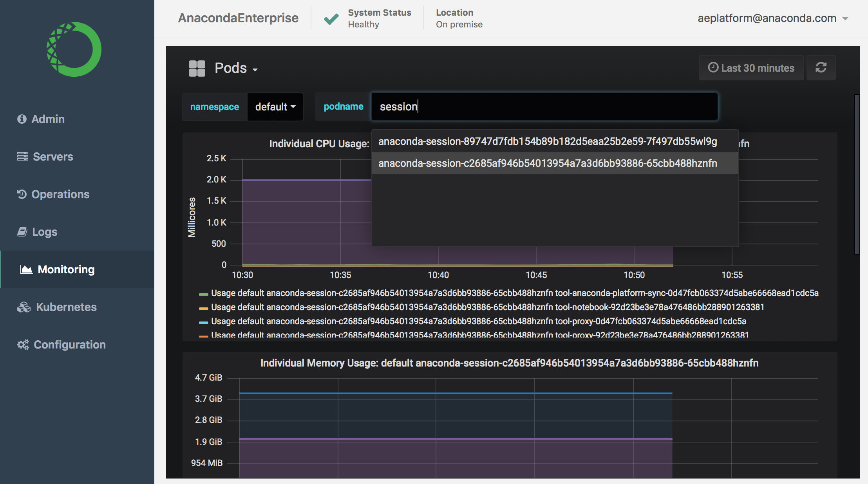The height and width of the screenshot is (484, 868).
Task: Click the Servers list icon
Action: pos(23,157)
